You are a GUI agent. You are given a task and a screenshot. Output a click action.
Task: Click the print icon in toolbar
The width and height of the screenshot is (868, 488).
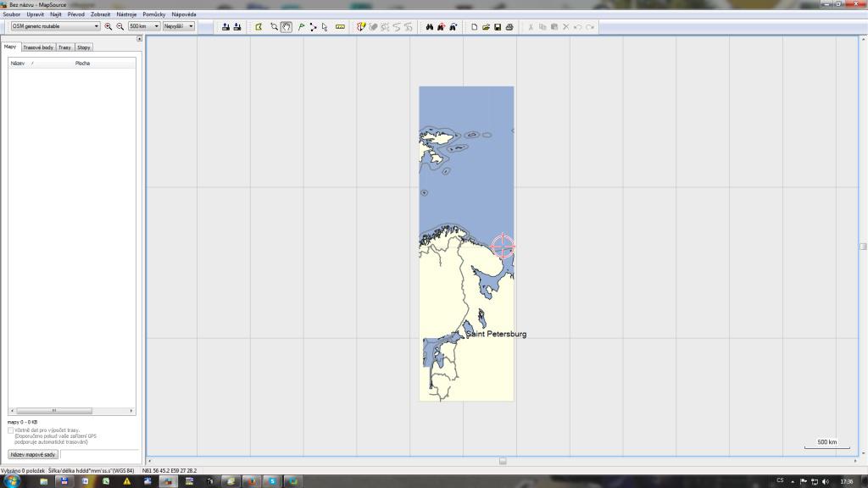[x=509, y=26]
